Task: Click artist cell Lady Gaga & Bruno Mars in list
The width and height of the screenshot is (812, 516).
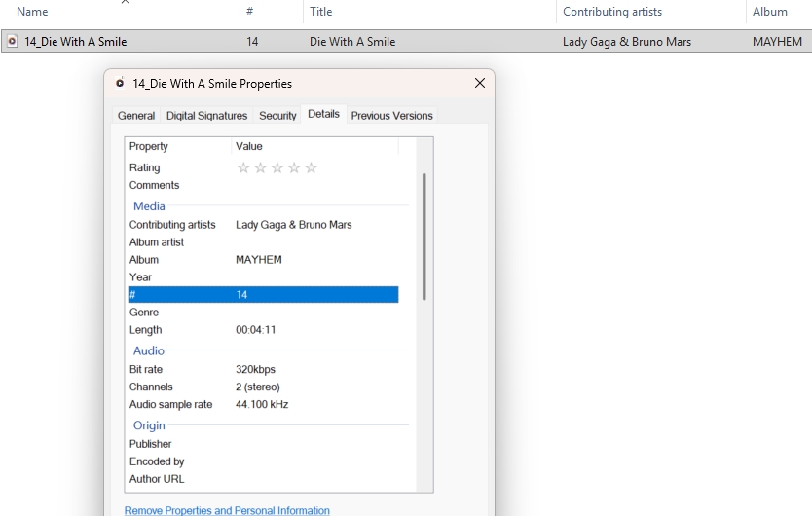Action: click(627, 42)
